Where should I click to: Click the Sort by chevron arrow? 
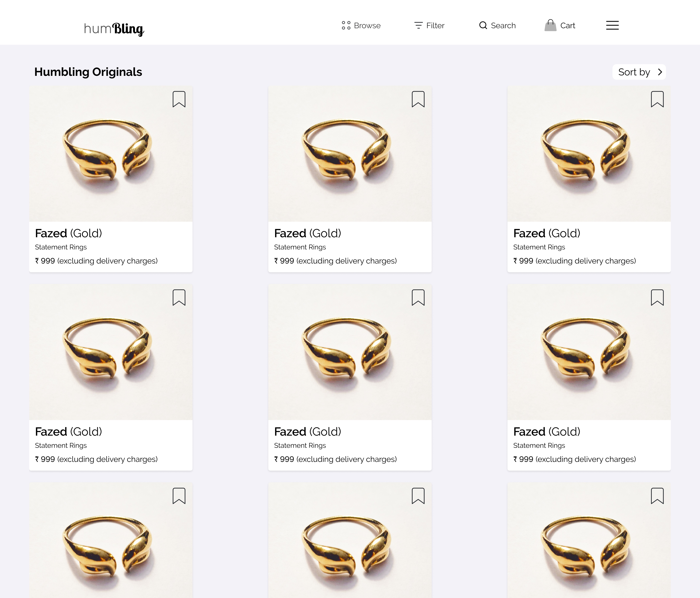click(x=660, y=72)
